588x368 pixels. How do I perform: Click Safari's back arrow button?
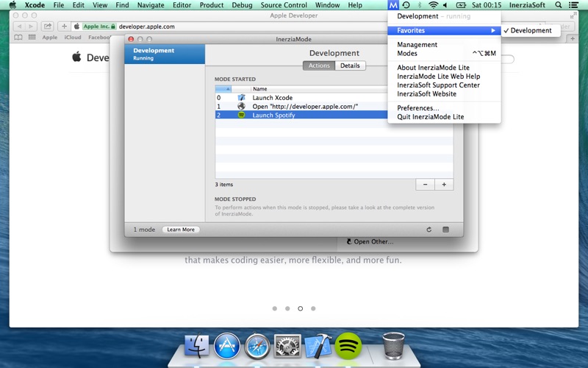(19, 26)
